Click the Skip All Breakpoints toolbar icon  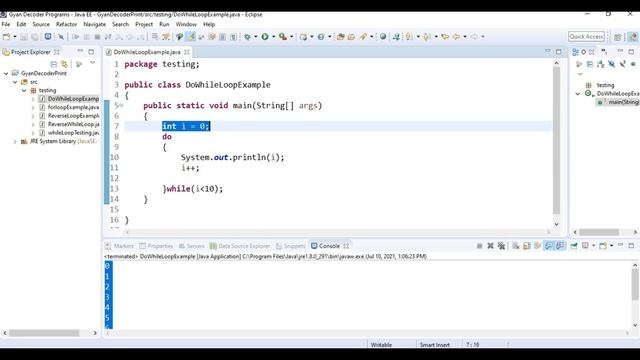tap(61, 37)
